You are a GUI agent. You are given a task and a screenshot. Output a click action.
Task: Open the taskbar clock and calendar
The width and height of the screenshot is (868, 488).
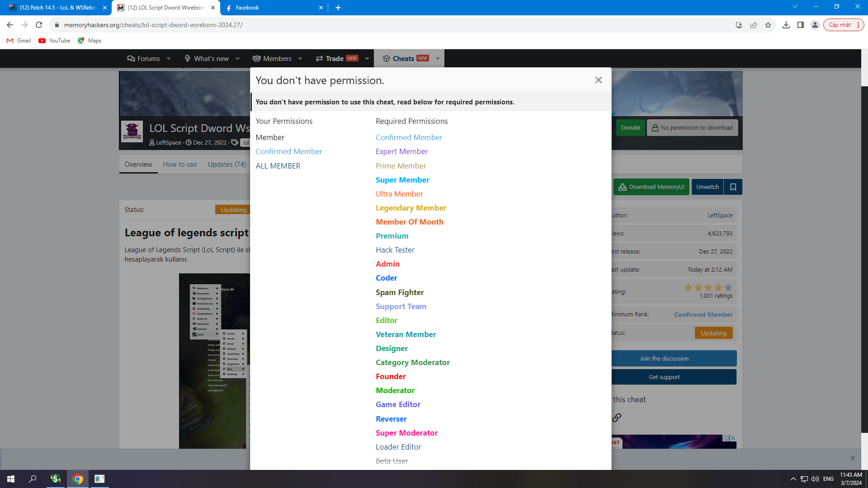point(851,479)
